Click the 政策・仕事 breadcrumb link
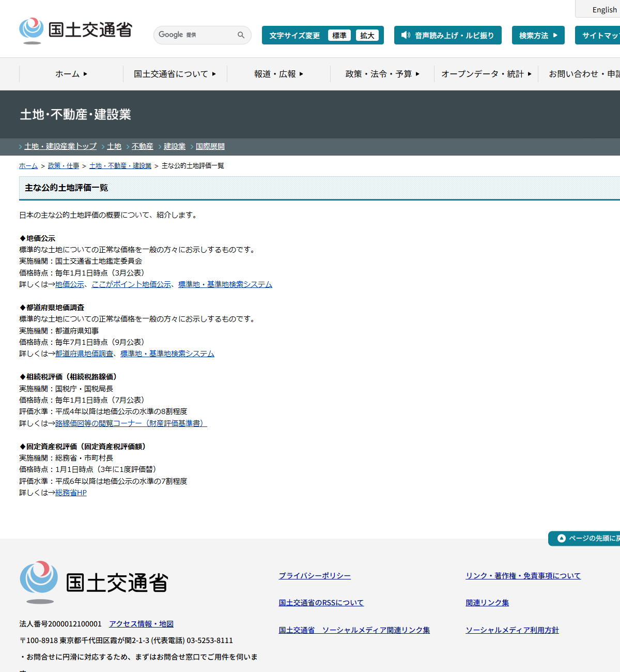 64,166
